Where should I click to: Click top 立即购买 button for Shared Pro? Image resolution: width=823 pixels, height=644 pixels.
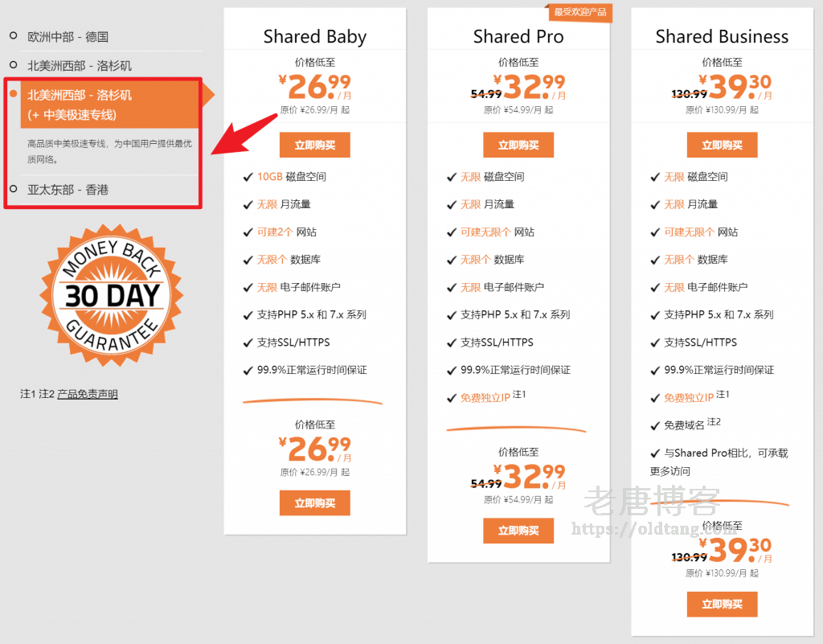518,145
